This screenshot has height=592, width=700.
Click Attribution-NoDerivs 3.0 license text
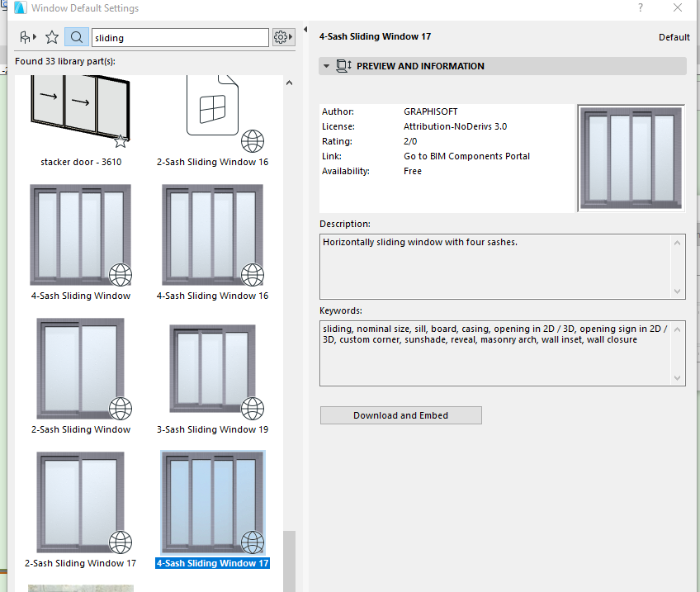coord(456,126)
